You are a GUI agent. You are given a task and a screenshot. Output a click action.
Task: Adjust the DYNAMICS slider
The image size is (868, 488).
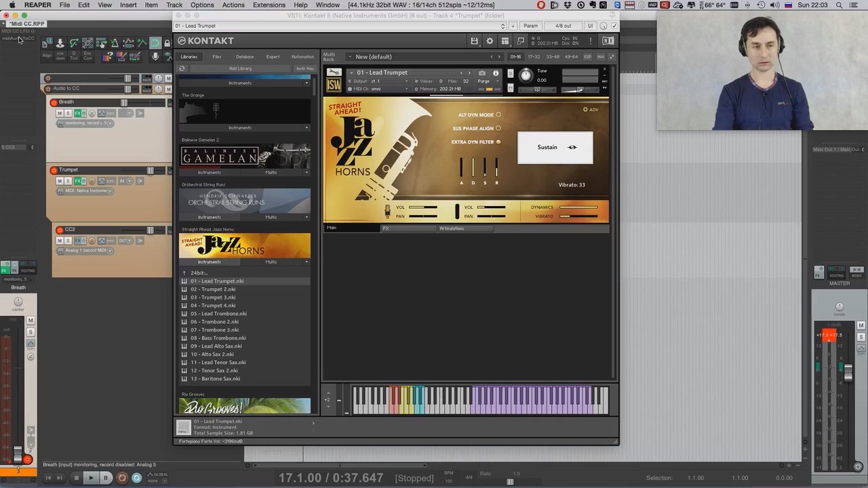[x=578, y=207]
